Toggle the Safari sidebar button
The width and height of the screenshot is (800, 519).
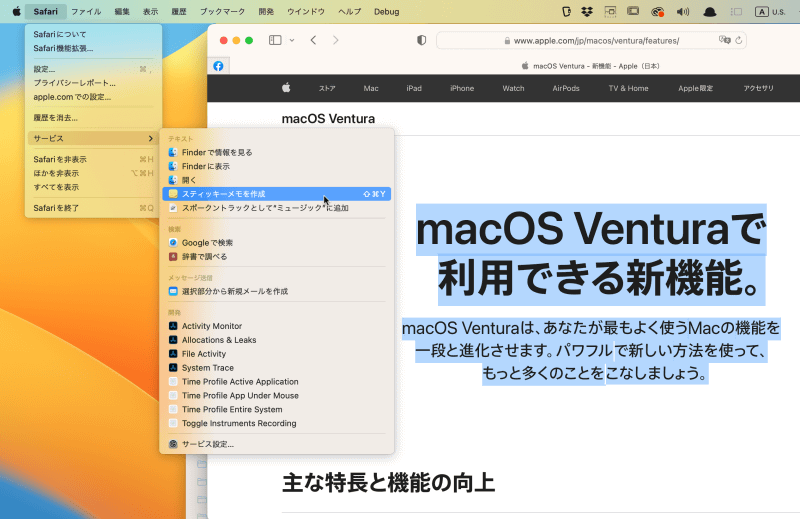pos(275,40)
